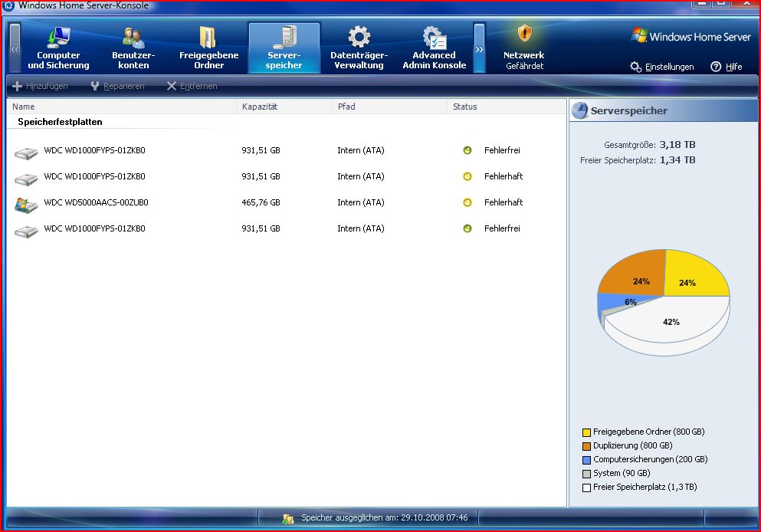
Task: Click the Hinzufügen toolbar button
Action: pyautogui.click(x=41, y=86)
